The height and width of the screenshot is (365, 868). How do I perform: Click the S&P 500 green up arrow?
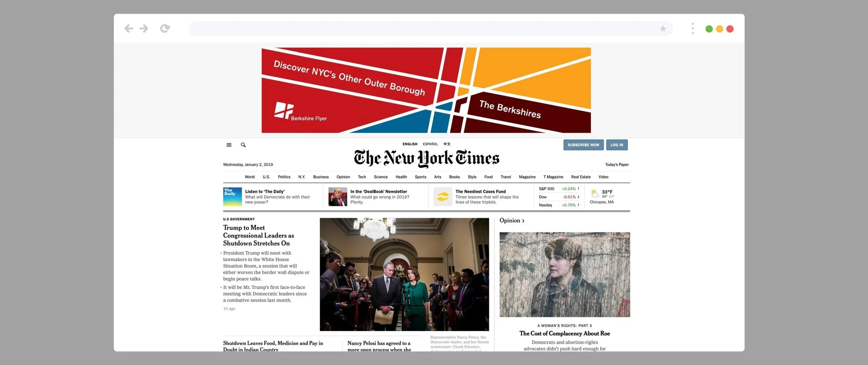point(578,189)
